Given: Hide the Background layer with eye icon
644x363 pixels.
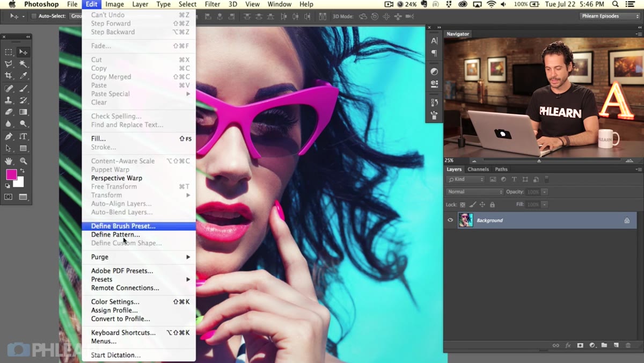Looking at the screenshot, I should pos(450,220).
